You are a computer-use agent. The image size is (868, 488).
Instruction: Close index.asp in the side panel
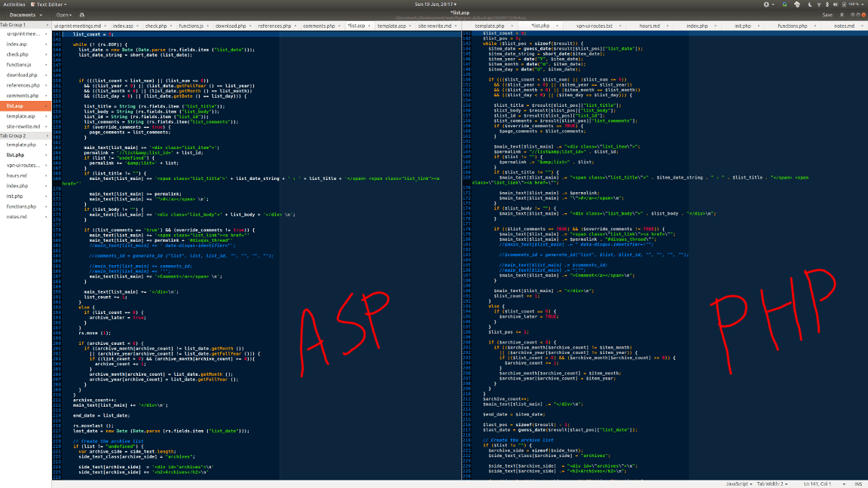pos(46,44)
